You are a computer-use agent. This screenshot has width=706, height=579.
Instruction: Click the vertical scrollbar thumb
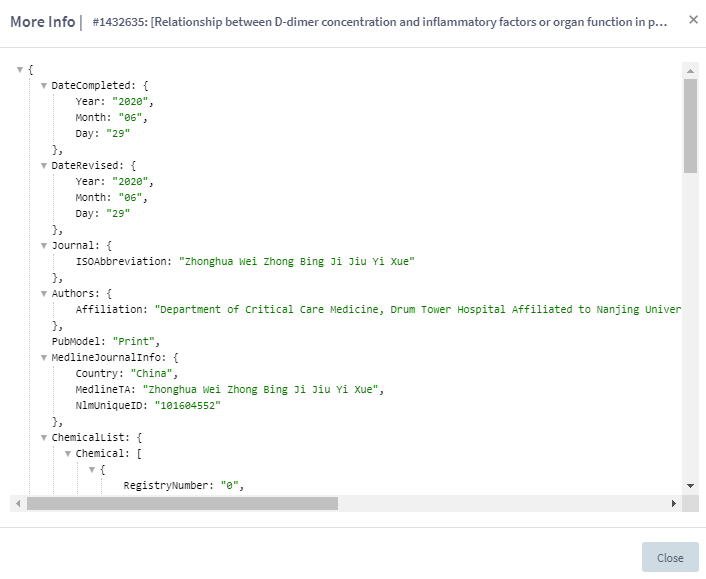point(690,126)
